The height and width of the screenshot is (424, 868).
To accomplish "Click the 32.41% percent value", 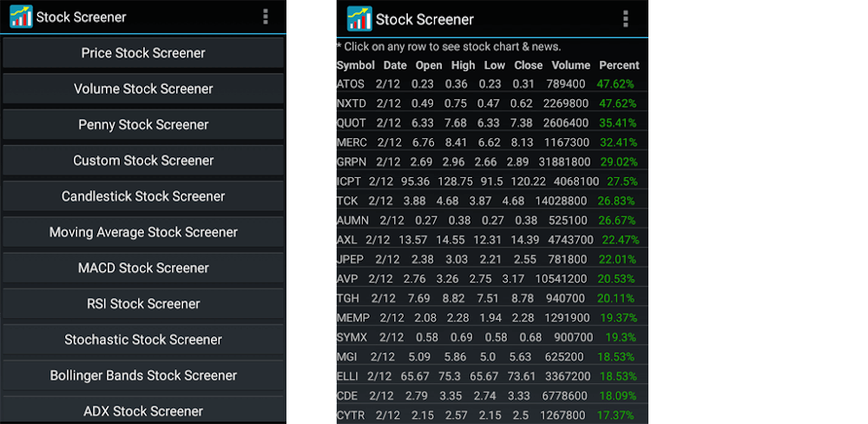I will 618,142.
